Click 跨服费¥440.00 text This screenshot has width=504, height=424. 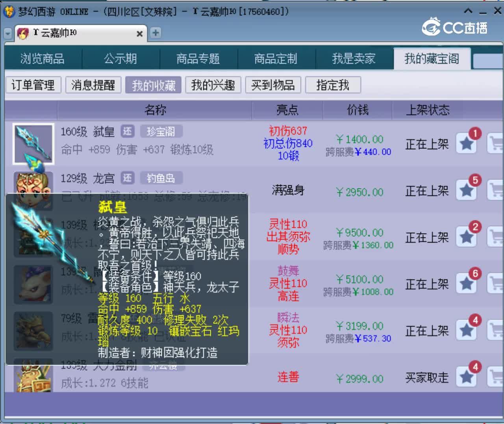358,152
